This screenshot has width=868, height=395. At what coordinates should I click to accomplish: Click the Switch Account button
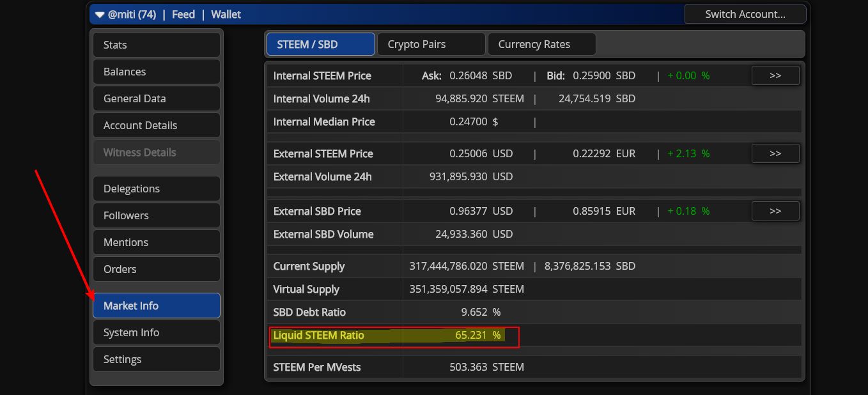(745, 14)
